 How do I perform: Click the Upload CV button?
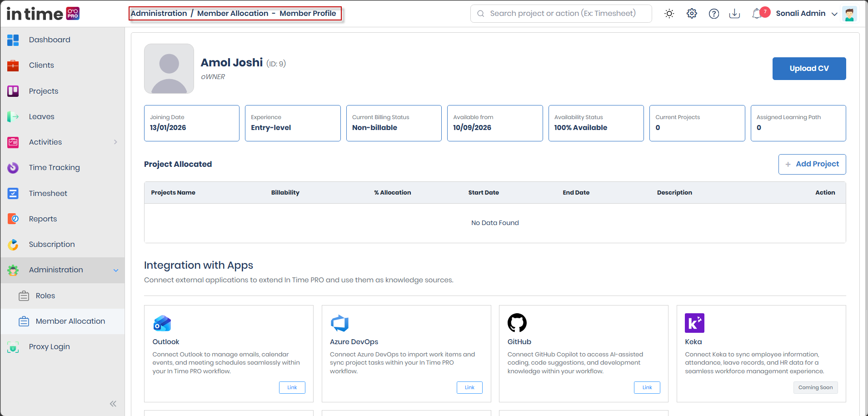pos(809,69)
